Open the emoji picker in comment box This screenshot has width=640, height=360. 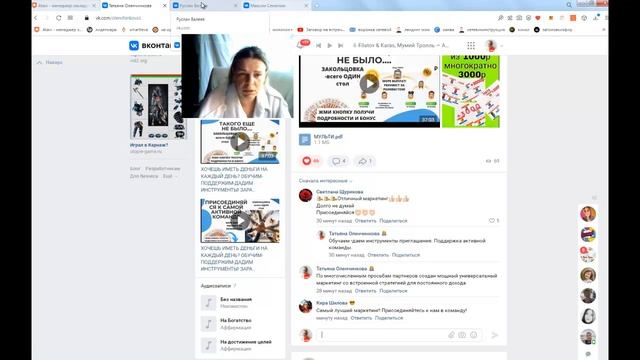473,335
